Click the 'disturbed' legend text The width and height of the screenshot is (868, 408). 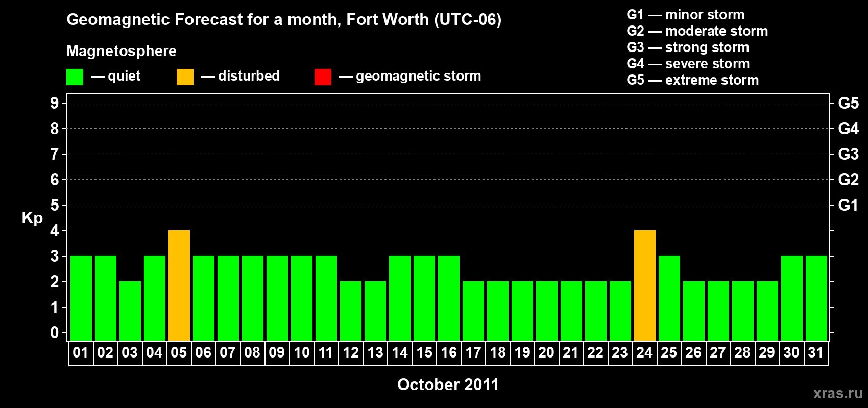[x=249, y=76]
